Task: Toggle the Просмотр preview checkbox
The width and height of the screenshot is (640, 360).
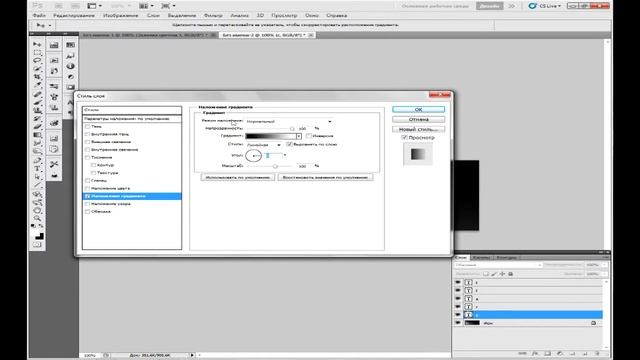Action: [x=404, y=138]
